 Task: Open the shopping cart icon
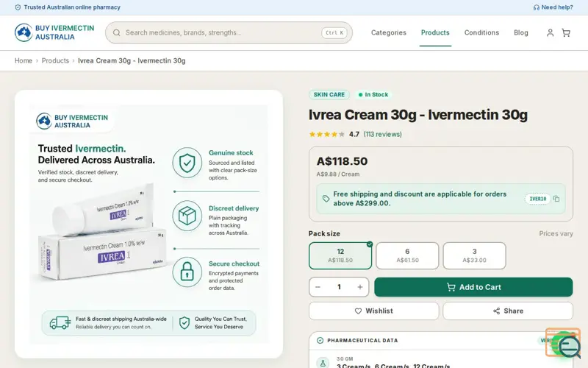(x=566, y=32)
